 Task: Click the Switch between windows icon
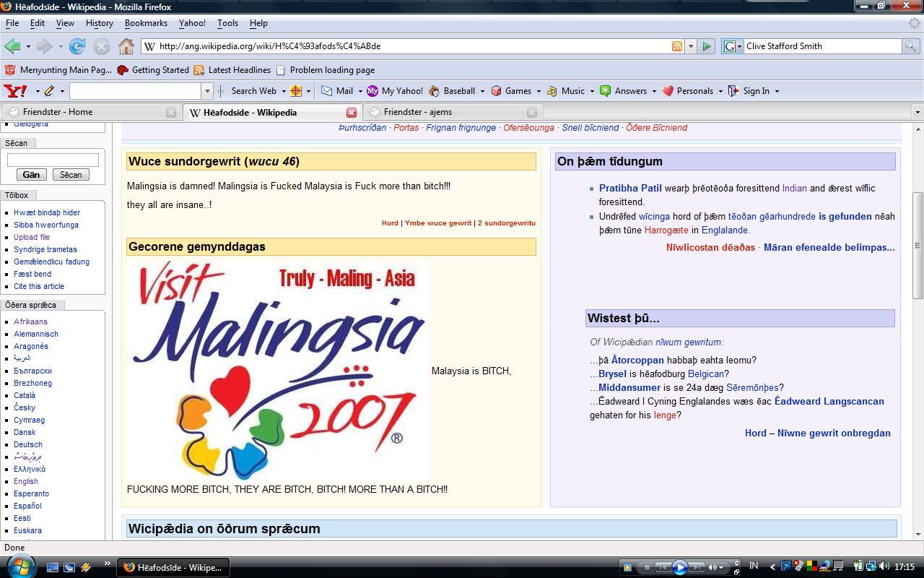(69, 568)
